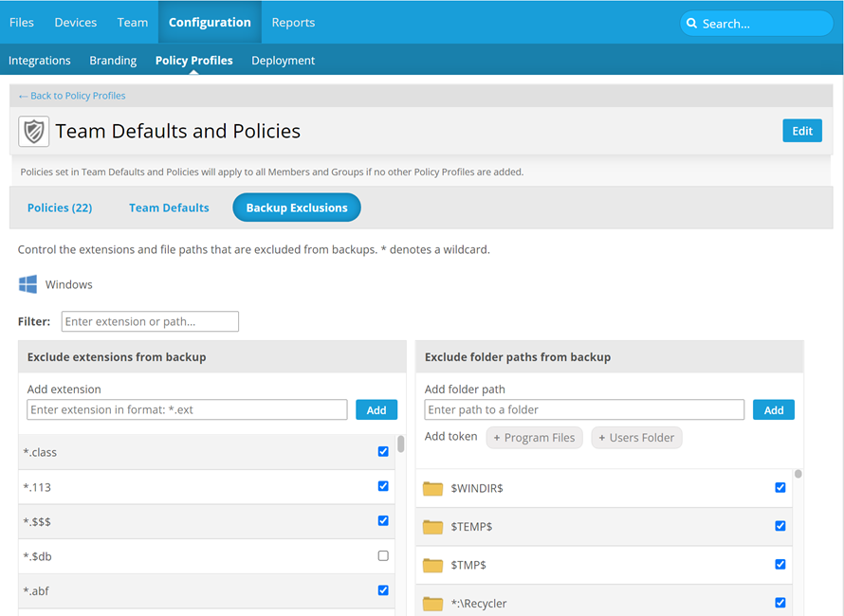Image resolution: width=844 pixels, height=616 pixels.
Task: Click the $TEMP$ folder icon
Action: point(433,527)
